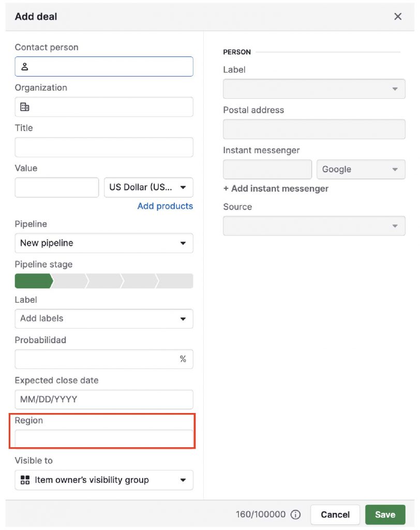This screenshot has width=420, height=530.
Task: Open the Add labels dropdown
Action: [103, 319]
